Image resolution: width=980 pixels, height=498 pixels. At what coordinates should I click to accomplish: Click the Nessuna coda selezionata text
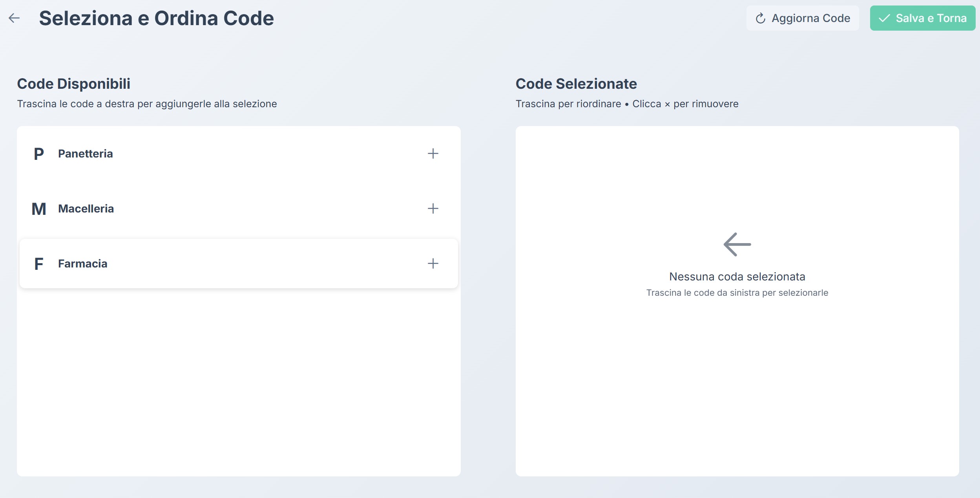(737, 276)
